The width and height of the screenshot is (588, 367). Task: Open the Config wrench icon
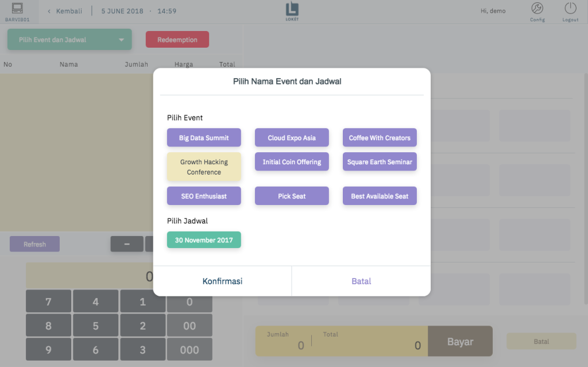(537, 8)
